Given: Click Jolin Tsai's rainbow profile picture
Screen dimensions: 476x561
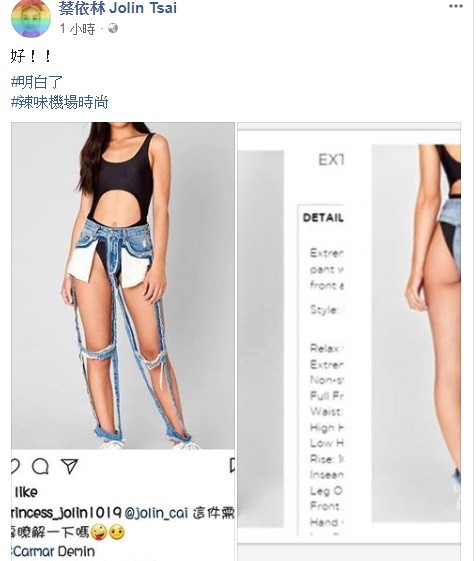Looking at the screenshot, I should point(31,18).
